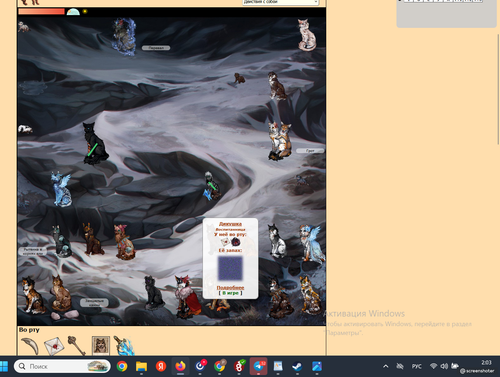The height and width of the screenshot is (377, 500).
Task: Click the large black cat with blue eyes
Action: 95,144
